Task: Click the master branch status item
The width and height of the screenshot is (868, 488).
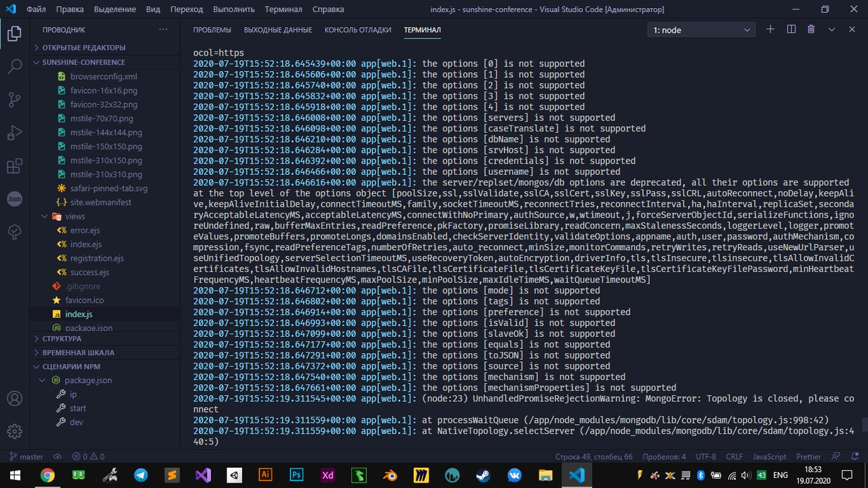Action: tap(26, 457)
